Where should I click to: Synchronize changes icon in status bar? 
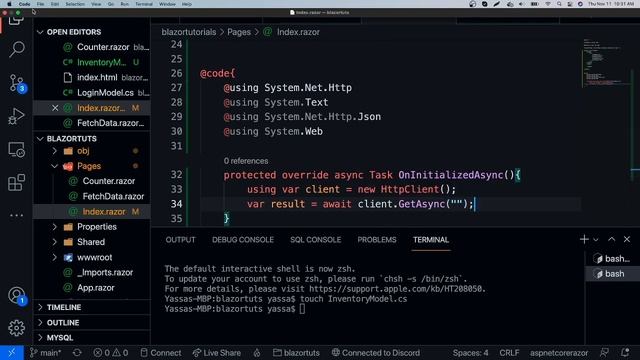point(77,353)
